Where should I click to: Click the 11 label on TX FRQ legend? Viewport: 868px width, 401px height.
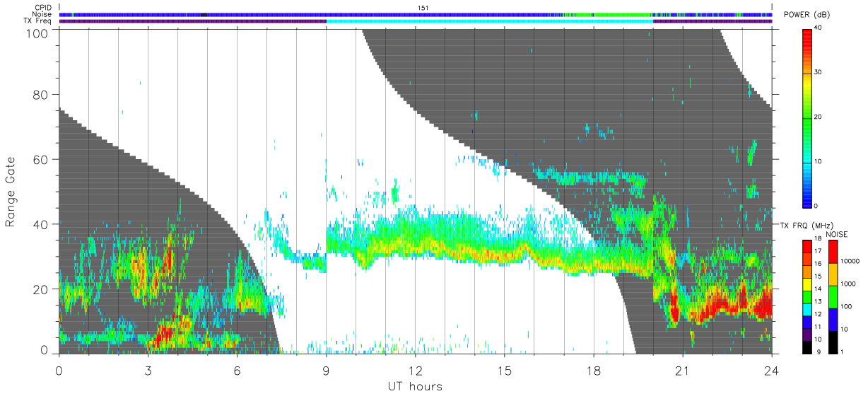click(x=819, y=327)
